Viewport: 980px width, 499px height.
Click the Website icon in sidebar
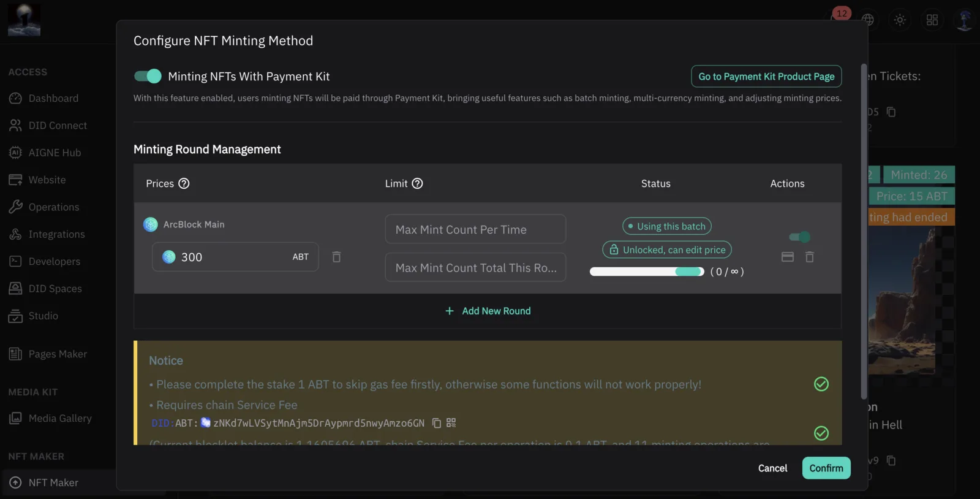(x=16, y=180)
